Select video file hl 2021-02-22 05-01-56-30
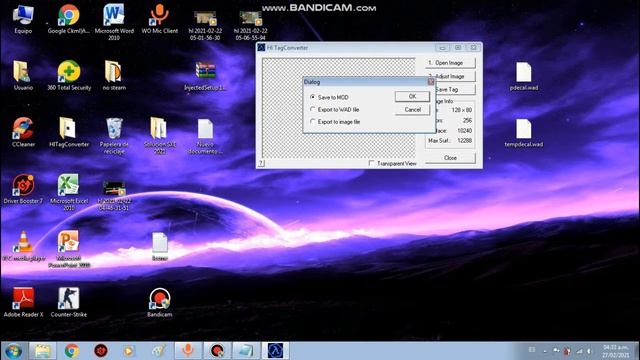 tap(205, 25)
